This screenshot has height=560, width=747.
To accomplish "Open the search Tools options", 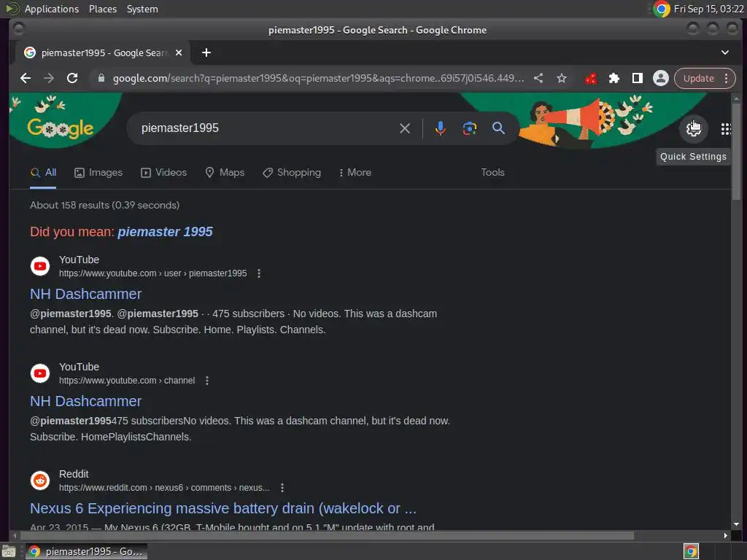I will click(492, 172).
